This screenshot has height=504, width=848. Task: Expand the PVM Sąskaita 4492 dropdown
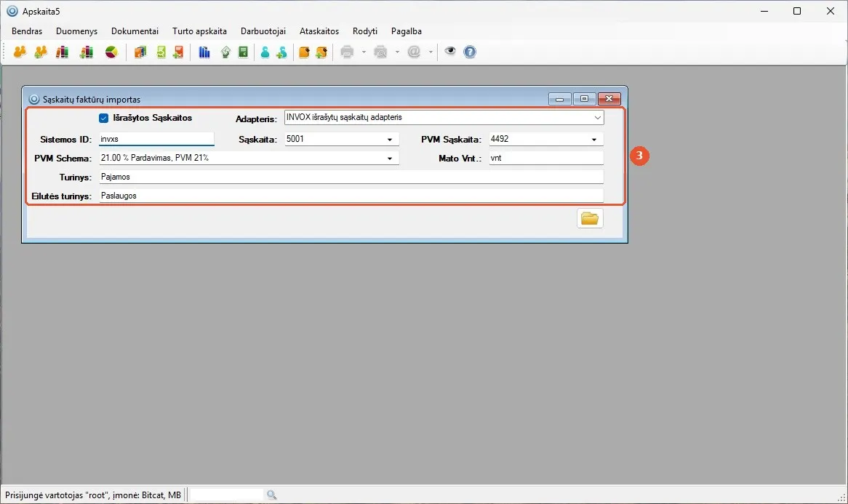tap(593, 140)
